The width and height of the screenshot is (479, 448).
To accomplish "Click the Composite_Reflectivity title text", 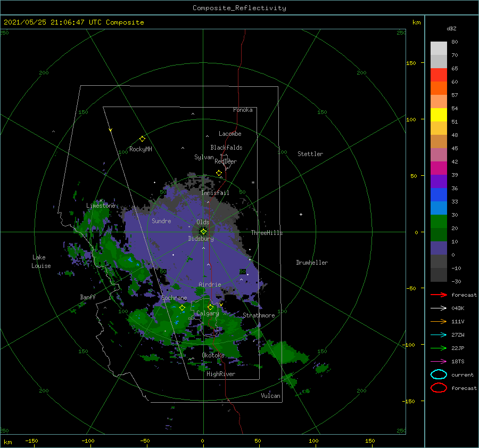I will click(x=240, y=8).
